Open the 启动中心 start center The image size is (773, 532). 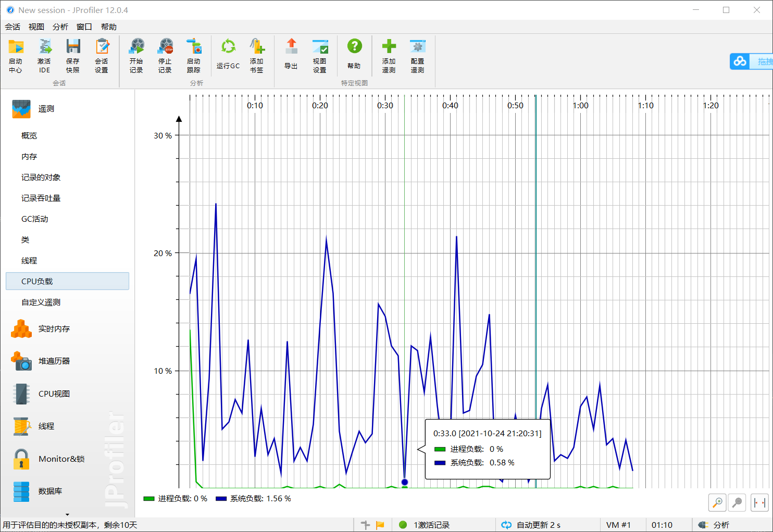coord(16,56)
